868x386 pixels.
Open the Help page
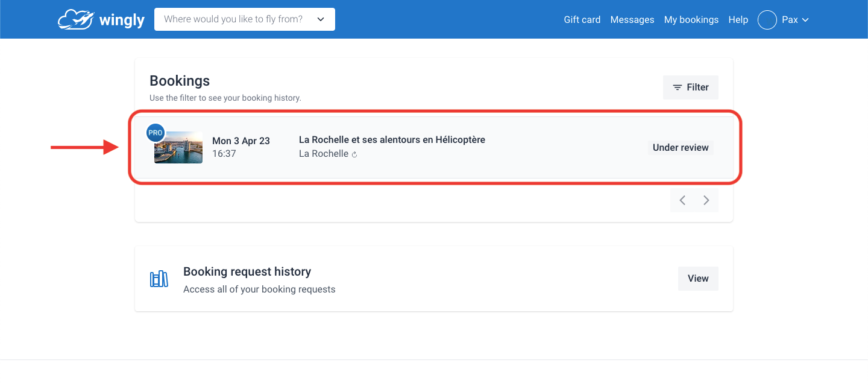coord(738,20)
